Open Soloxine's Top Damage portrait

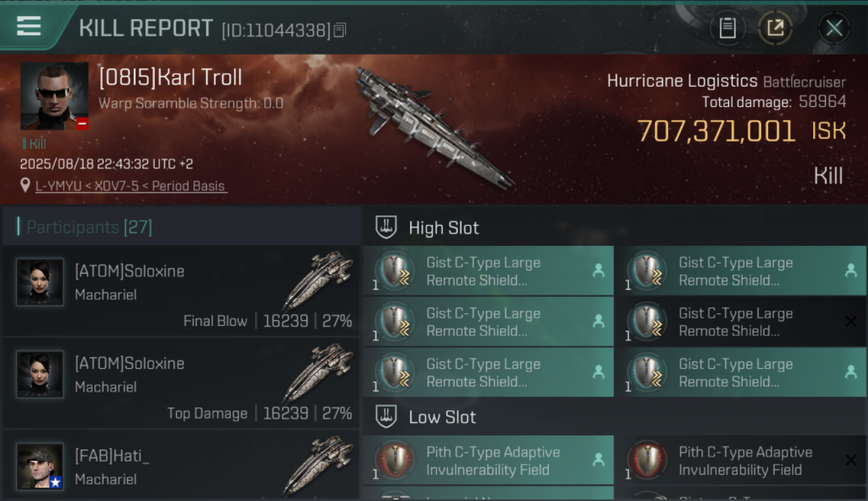(40, 374)
